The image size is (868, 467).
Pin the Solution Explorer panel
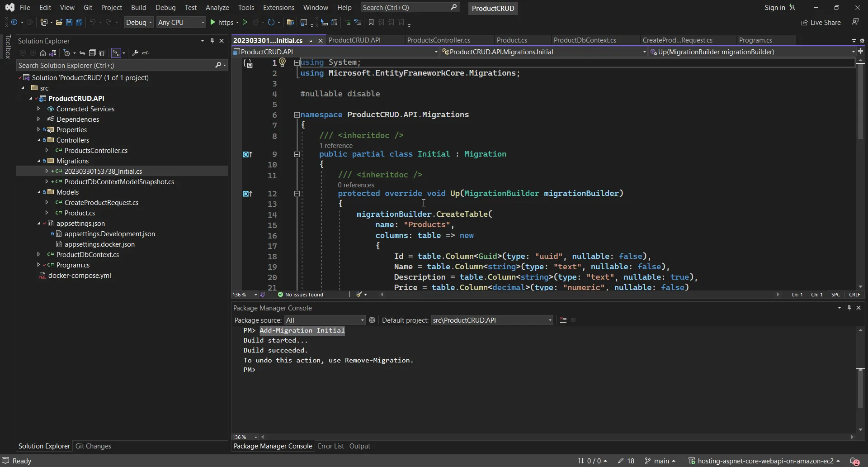pos(212,41)
